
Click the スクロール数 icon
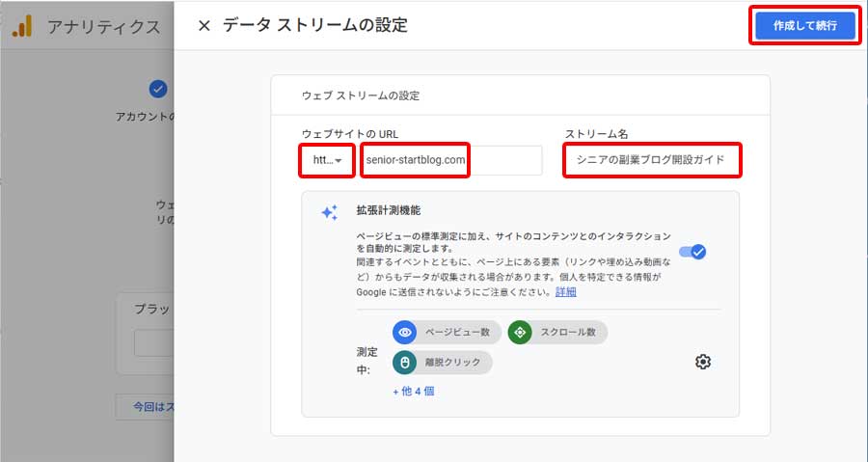pyautogui.click(x=520, y=332)
